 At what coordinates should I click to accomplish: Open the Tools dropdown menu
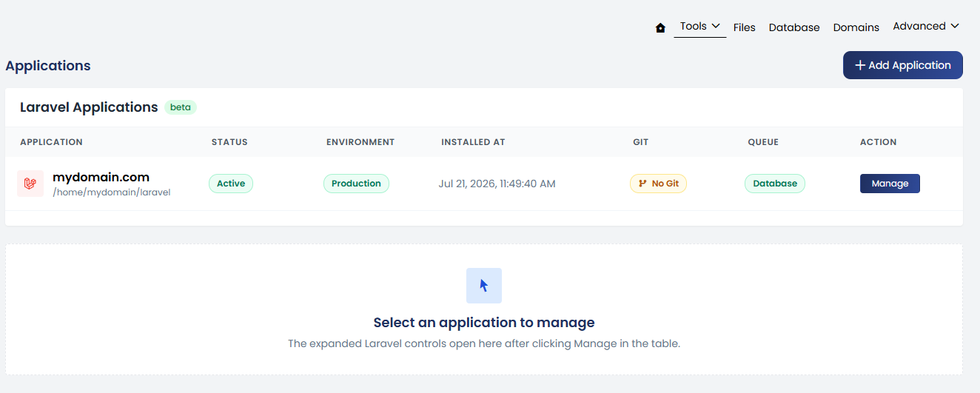tap(700, 26)
